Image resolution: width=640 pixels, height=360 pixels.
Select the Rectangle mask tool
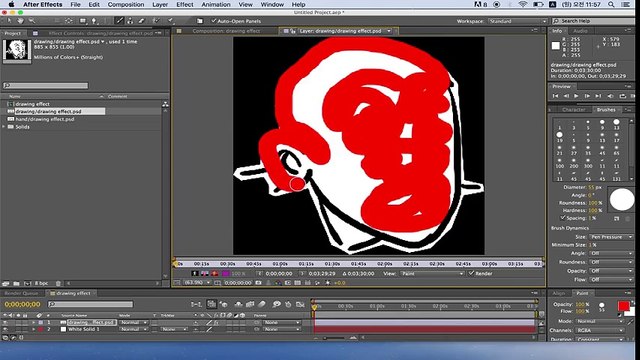pyautogui.click(x=83, y=21)
